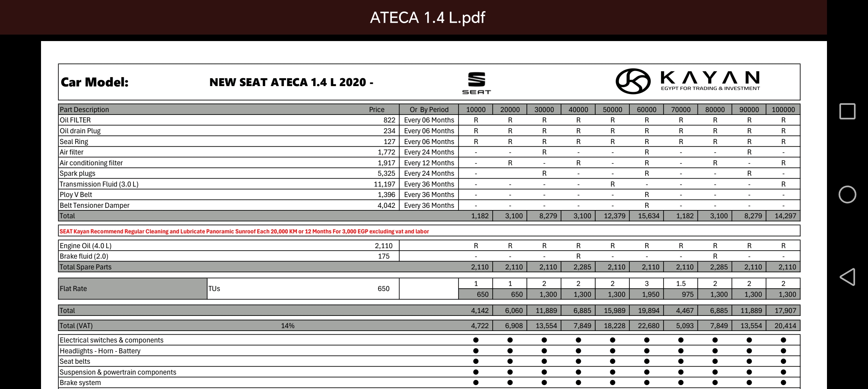The height and width of the screenshot is (389, 868).
Task: Tap the Kayan circular logo emblem
Action: point(633,81)
